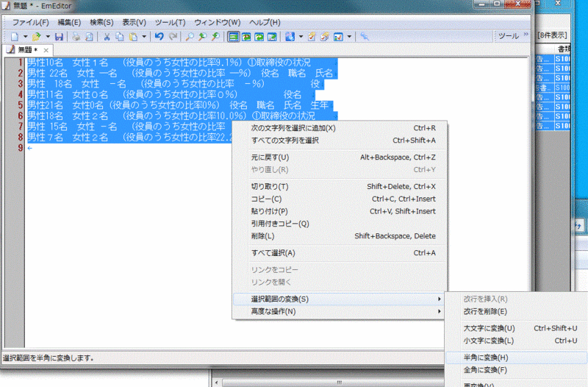This screenshot has width=588, height=387.
Task: Open the 編集(E) menu
Action: click(69, 23)
